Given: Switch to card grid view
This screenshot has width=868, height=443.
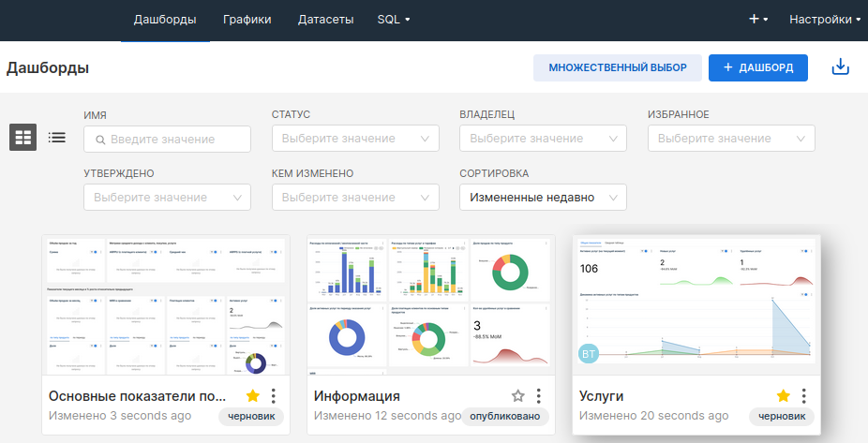Looking at the screenshot, I should 23,138.
